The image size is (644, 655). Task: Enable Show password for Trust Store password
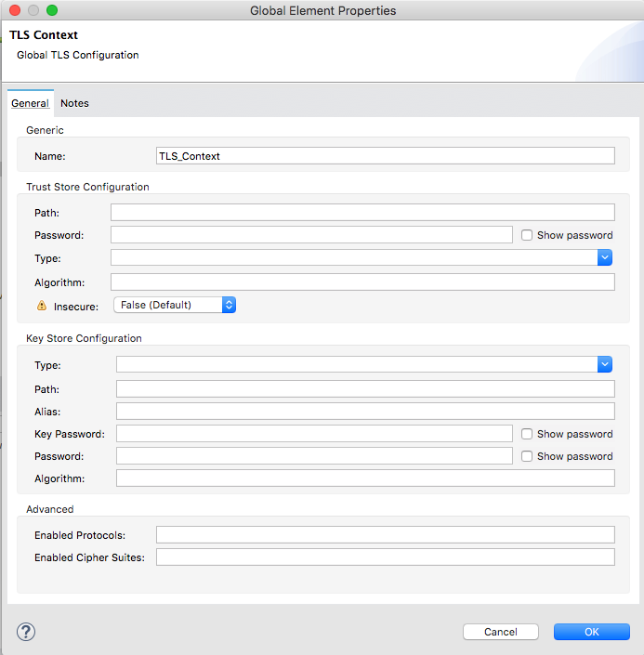coord(527,235)
